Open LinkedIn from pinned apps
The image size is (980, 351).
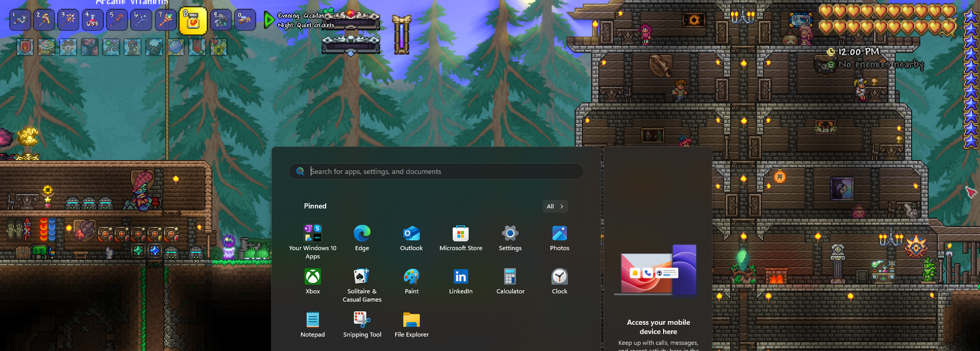tap(461, 282)
